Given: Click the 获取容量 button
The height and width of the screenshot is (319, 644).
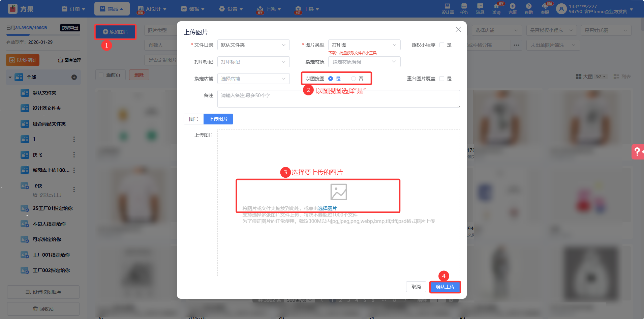Looking at the screenshot, I should 70,28.
